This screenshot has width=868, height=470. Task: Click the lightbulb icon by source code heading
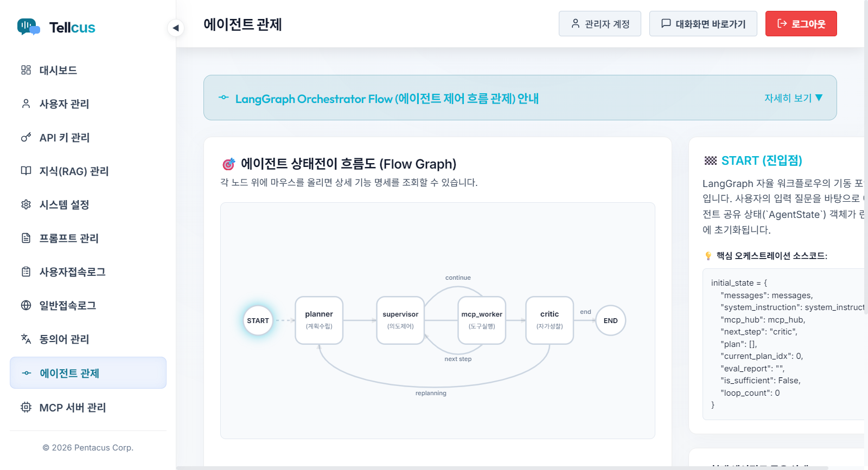(708, 256)
